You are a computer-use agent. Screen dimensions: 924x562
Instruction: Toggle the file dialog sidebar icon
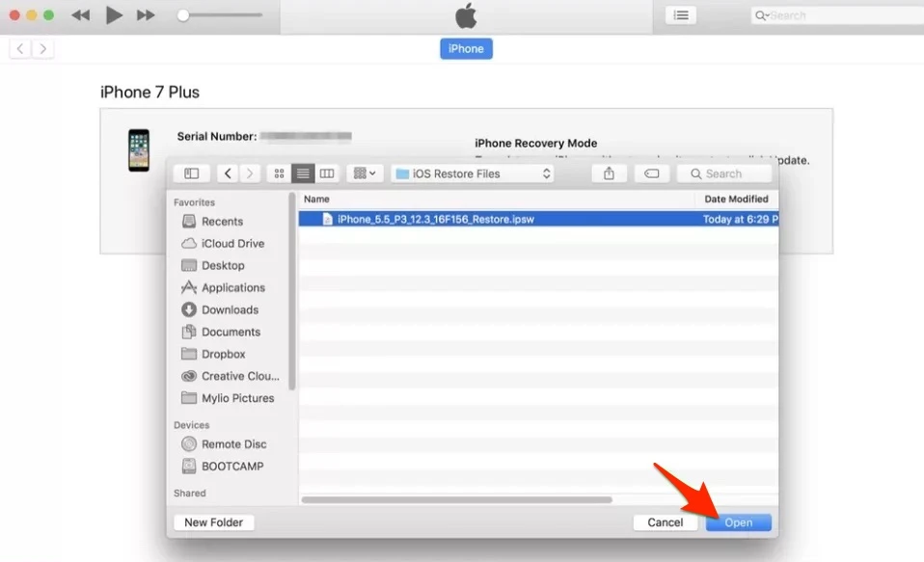(x=191, y=174)
